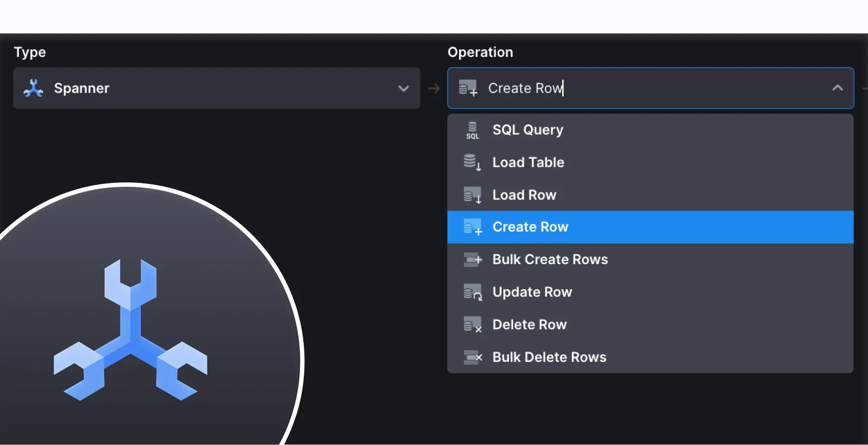Click the large Spanner logo
Image resolution: width=868 pixels, height=445 pixels.
130,330
